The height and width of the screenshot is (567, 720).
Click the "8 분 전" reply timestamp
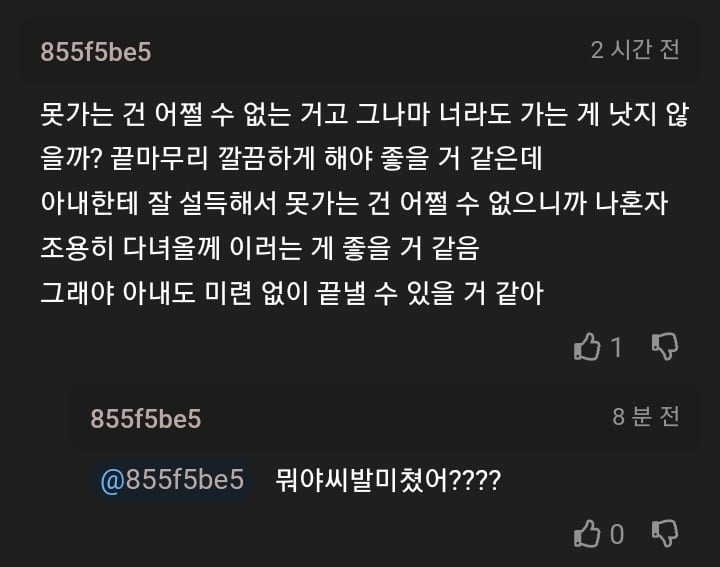tap(646, 417)
